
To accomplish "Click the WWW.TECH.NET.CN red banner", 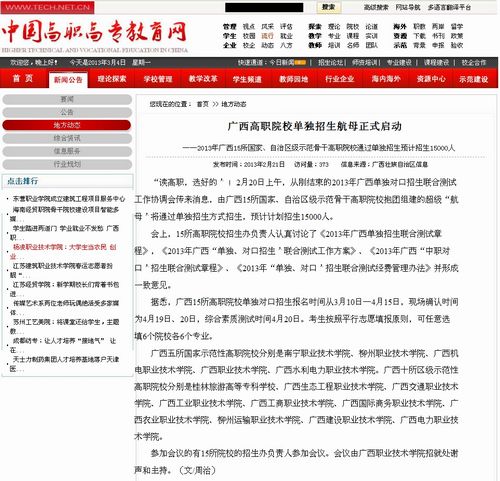I will coord(47,7).
